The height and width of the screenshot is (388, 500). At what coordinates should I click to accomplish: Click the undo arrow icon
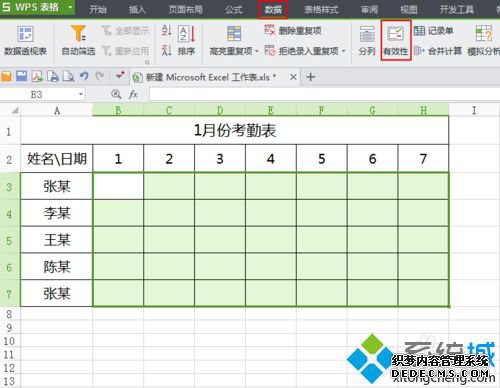click(x=84, y=77)
